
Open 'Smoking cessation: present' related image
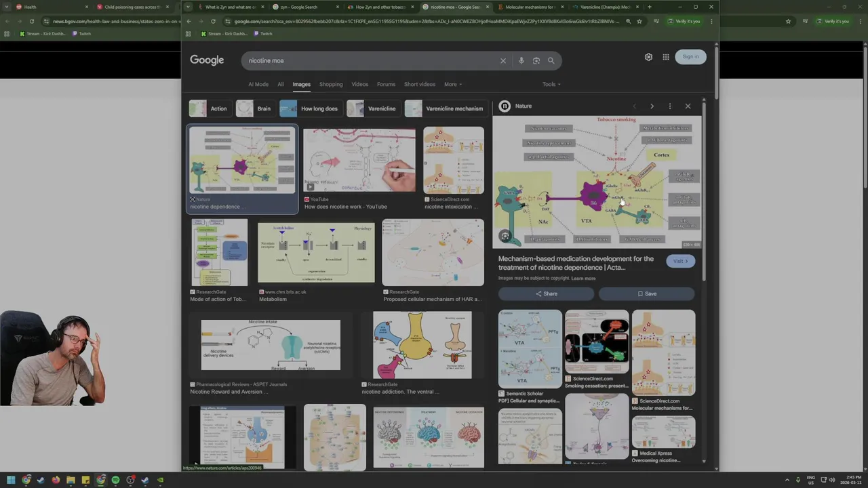pos(597,342)
